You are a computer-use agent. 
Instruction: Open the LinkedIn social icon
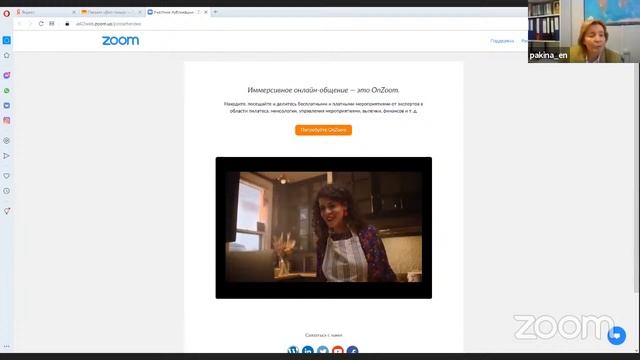(308, 350)
